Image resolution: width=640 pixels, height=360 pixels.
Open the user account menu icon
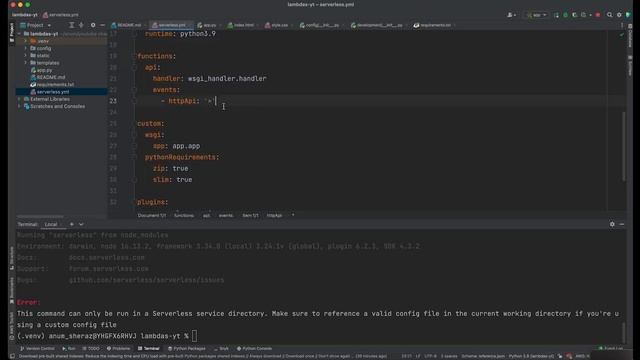[x=511, y=15]
